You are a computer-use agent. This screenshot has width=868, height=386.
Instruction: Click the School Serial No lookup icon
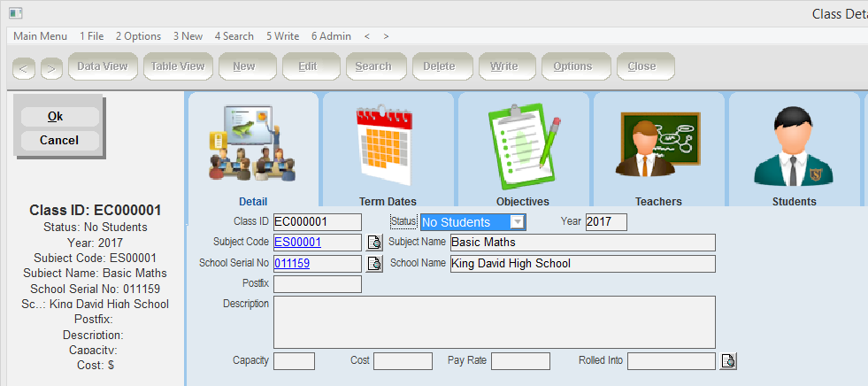tap(374, 264)
